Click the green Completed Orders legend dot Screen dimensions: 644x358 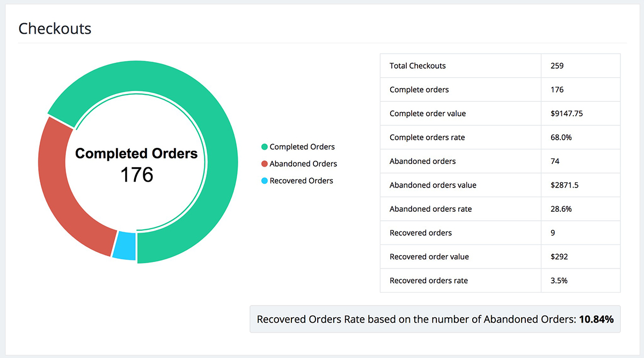[x=264, y=147]
